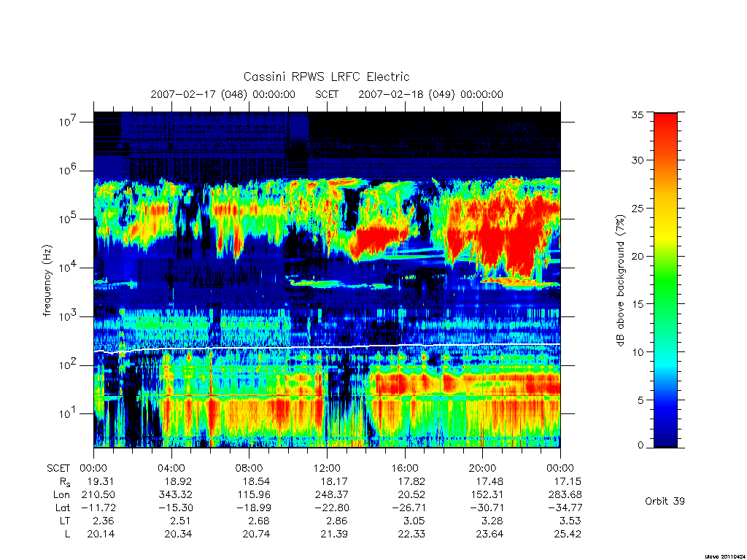This screenshot has width=747, height=560.
Task: Click the L value '21.39'
Action: coord(334,534)
